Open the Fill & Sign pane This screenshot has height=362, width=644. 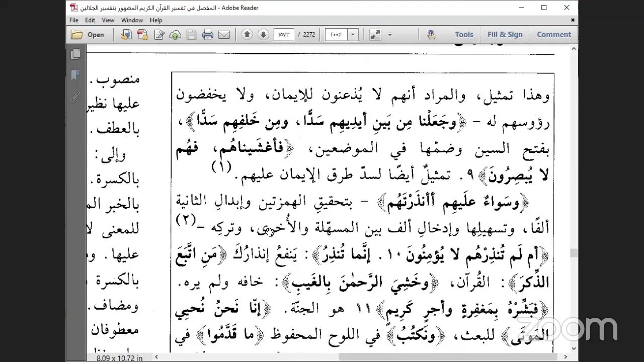[x=505, y=35]
